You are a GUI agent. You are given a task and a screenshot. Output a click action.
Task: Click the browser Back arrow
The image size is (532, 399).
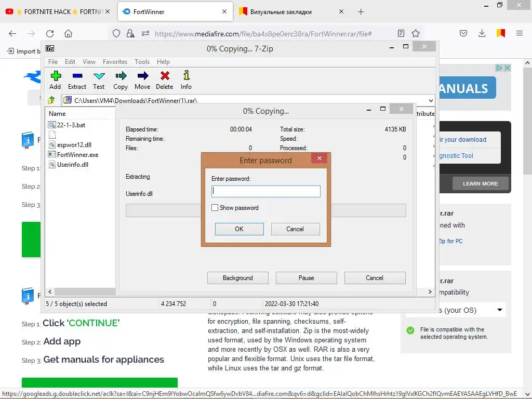[12, 33]
